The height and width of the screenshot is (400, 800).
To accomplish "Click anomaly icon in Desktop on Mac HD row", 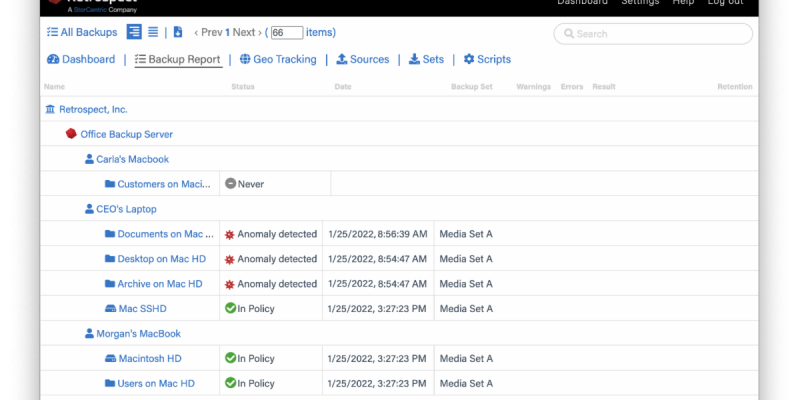I will pyautogui.click(x=230, y=260).
